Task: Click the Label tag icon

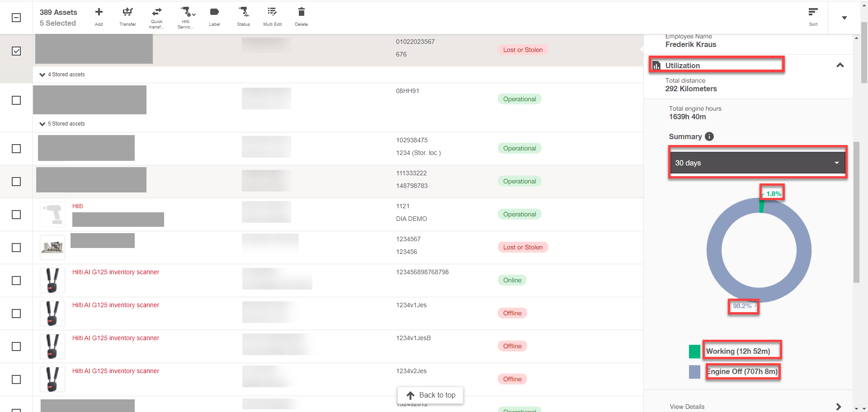Action: click(214, 13)
